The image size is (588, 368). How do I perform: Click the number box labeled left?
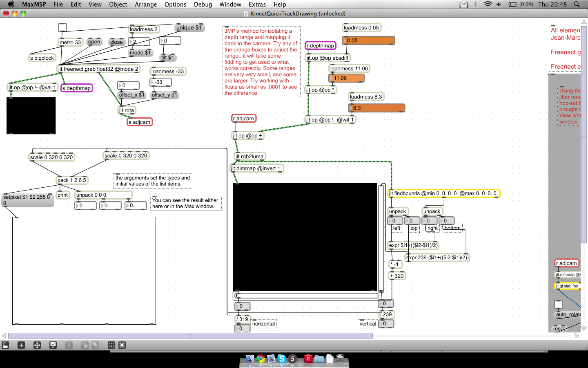click(395, 221)
